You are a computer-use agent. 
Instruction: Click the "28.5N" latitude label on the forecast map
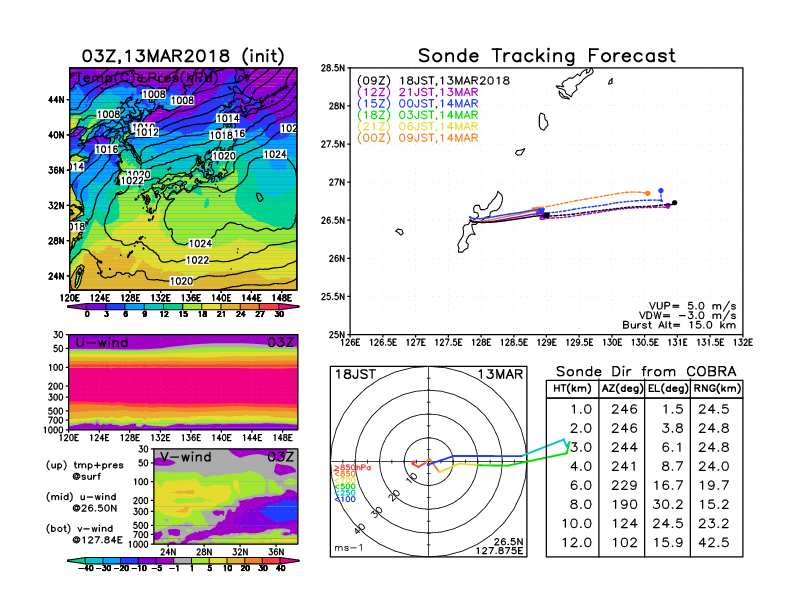333,68
